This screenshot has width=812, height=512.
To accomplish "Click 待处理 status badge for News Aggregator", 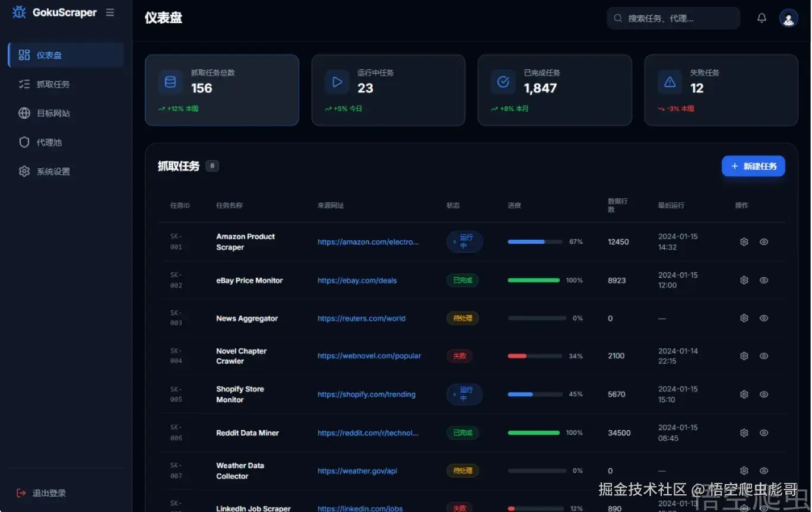I will pyautogui.click(x=462, y=318).
